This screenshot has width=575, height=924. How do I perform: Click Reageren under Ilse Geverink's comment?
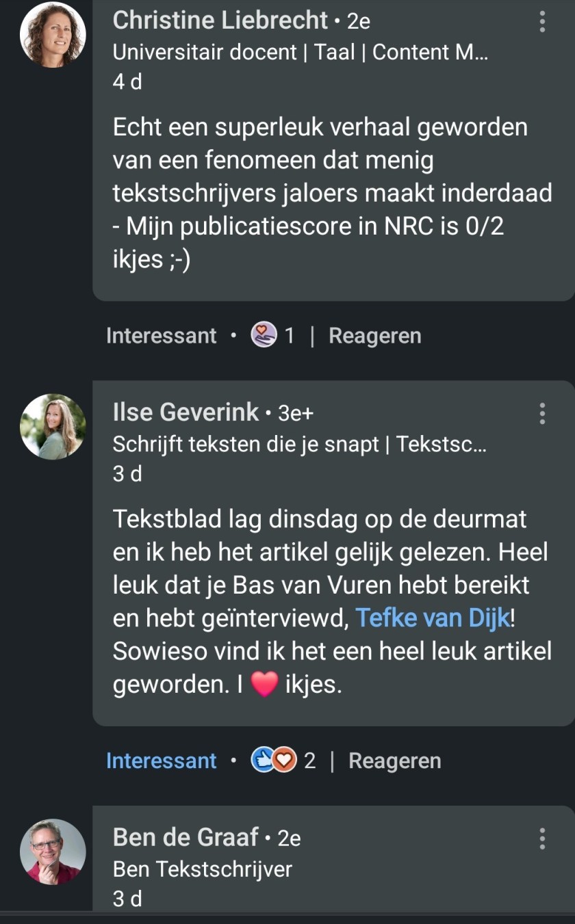tap(394, 761)
